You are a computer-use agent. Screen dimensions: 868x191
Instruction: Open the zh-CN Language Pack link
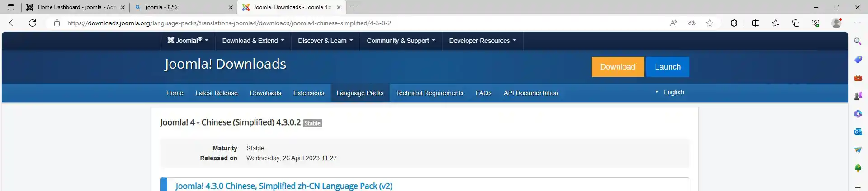coord(284,186)
